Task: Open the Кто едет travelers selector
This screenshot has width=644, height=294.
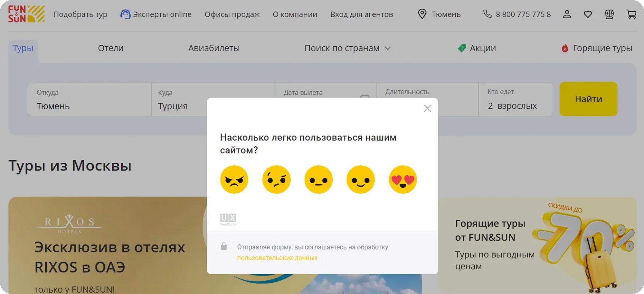Action: click(515, 99)
